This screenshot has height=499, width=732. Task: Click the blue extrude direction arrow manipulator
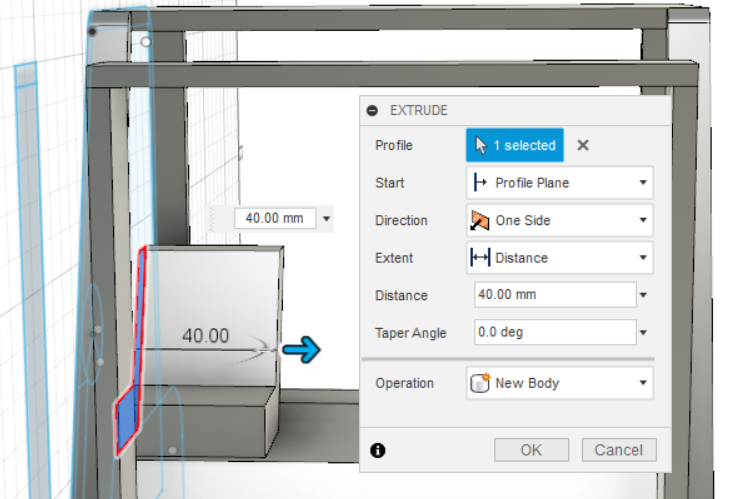coord(301,349)
